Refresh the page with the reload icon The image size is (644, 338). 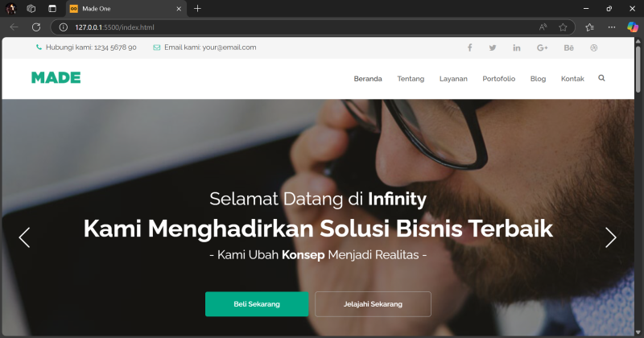tap(36, 27)
